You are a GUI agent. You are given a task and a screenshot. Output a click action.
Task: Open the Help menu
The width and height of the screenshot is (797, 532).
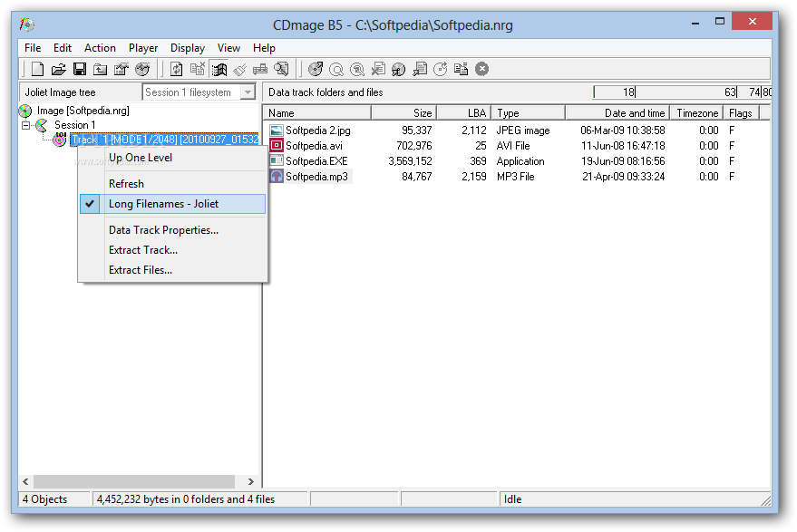(265, 48)
